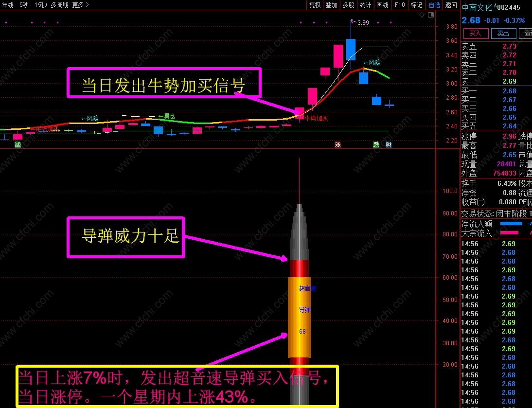Click the -0.37% change value

(514, 21)
